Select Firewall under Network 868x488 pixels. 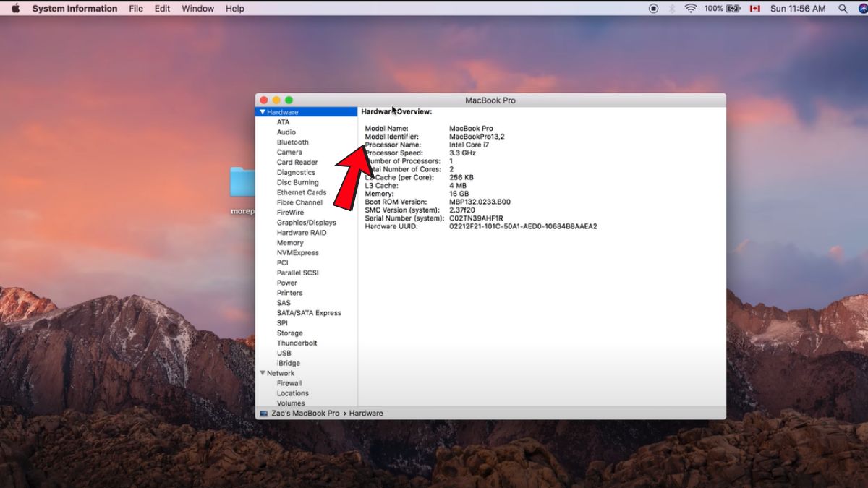289,383
